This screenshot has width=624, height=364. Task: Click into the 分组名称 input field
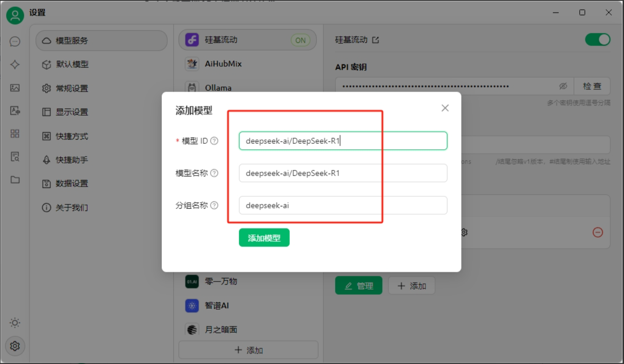click(343, 205)
